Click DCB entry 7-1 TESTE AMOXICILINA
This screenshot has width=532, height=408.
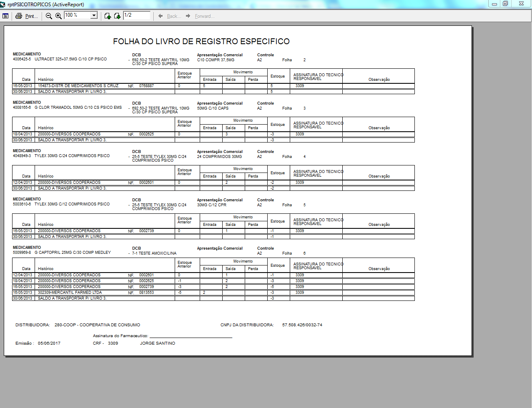[x=154, y=253]
